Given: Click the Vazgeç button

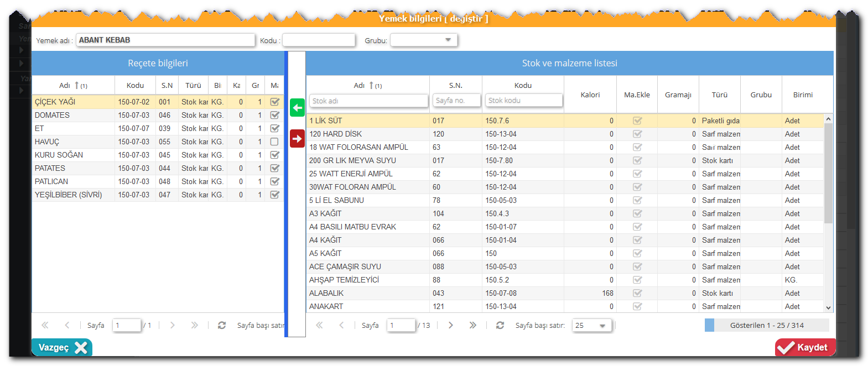Looking at the screenshot, I should point(62,347).
